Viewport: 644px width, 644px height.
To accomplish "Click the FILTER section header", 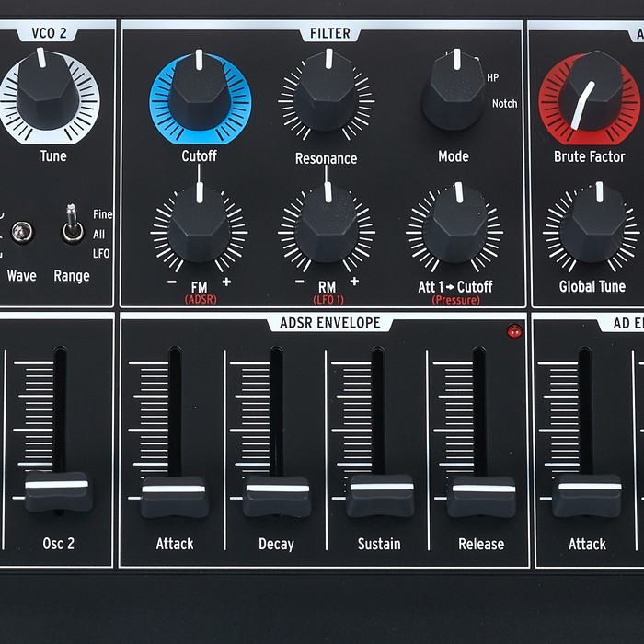I will (x=329, y=33).
